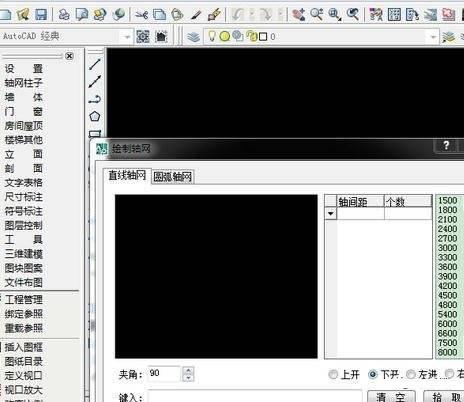Click the 键入 text input field
This screenshot has width=464, height=402.
pos(255,396)
